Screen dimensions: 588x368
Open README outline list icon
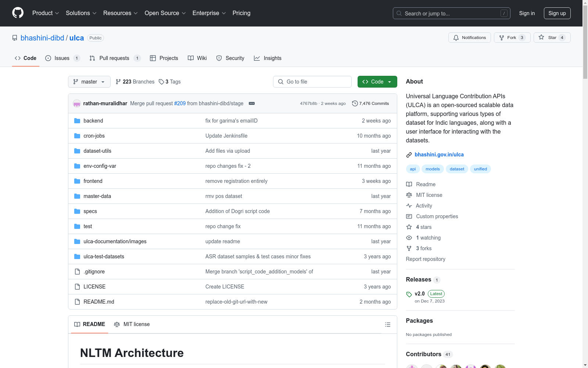(388, 325)
